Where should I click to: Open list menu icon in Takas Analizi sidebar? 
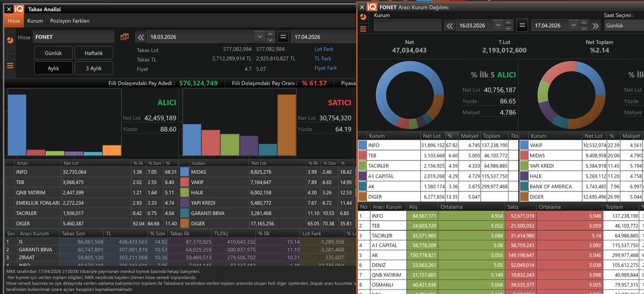pyautogui.click(x=10, y=66)
